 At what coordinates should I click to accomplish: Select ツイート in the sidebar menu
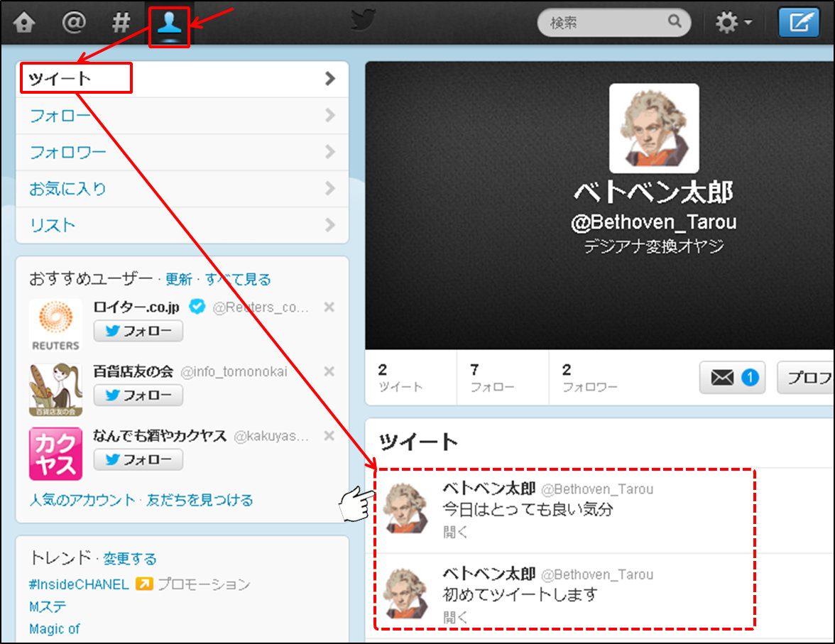[x=182, y=79]
